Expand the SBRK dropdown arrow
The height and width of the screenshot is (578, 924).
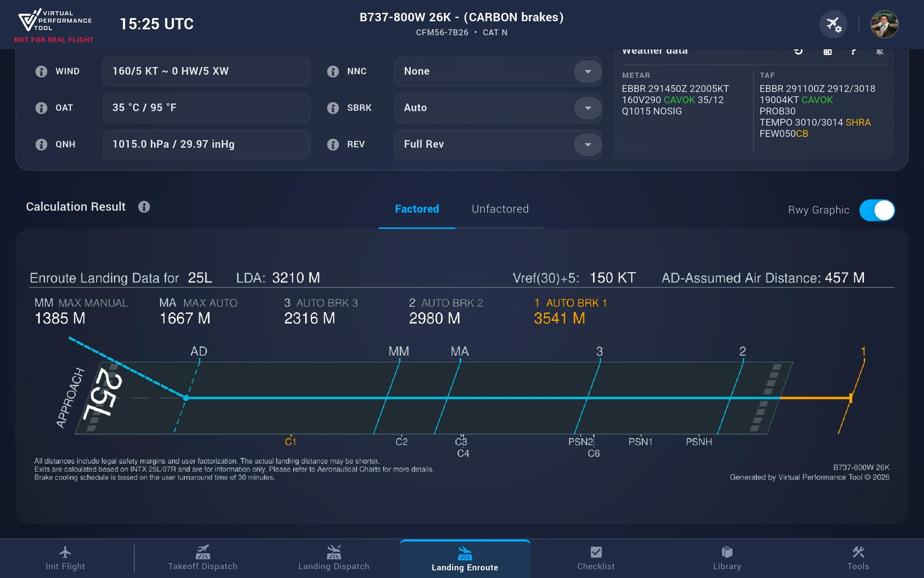click(588, 108)
